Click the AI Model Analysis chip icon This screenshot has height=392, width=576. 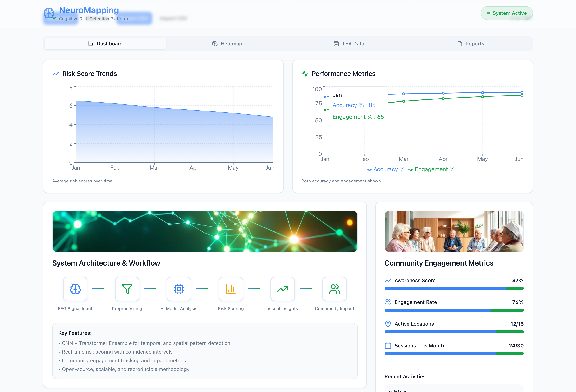click(x=179, y=289)
